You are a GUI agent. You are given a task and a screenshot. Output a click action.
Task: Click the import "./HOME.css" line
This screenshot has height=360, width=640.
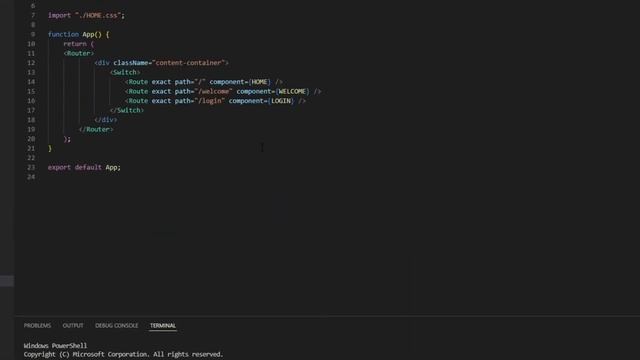coord(86,16)
